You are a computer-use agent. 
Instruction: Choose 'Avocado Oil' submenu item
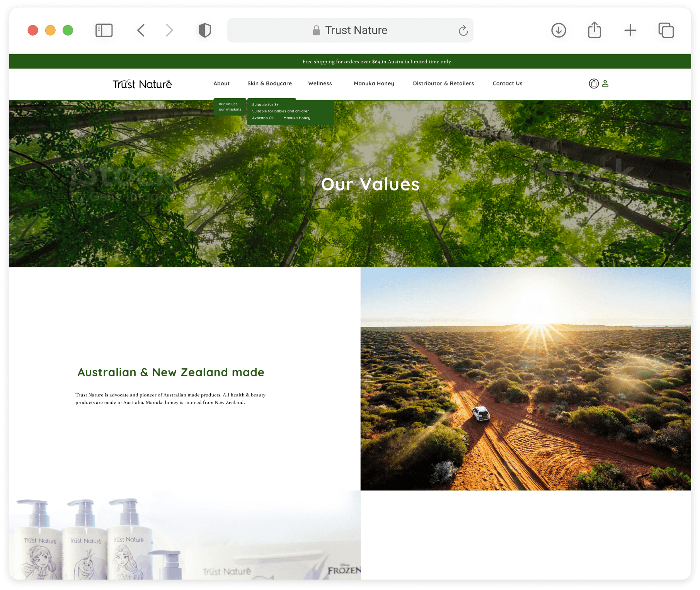tap(263, 118)
